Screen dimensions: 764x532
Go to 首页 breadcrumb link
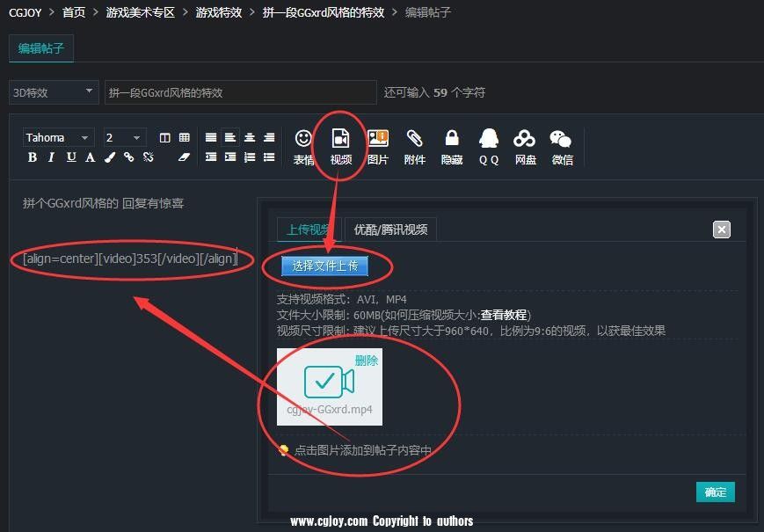point(74,12)
